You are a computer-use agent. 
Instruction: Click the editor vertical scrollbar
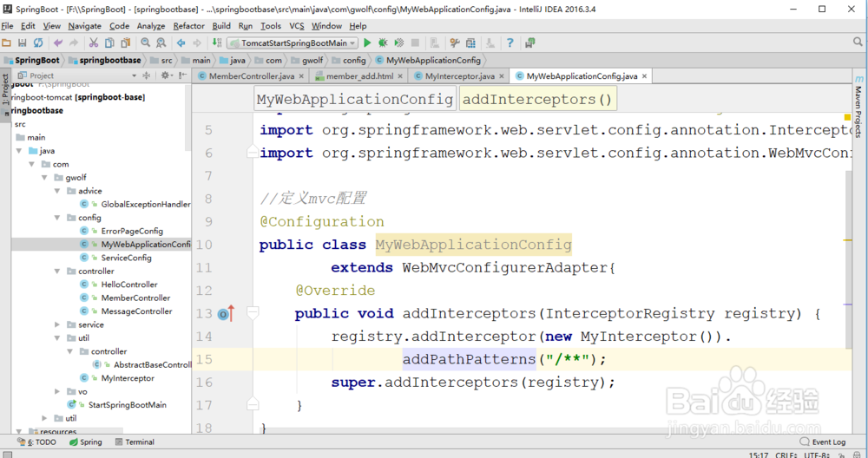pos(849,258)
